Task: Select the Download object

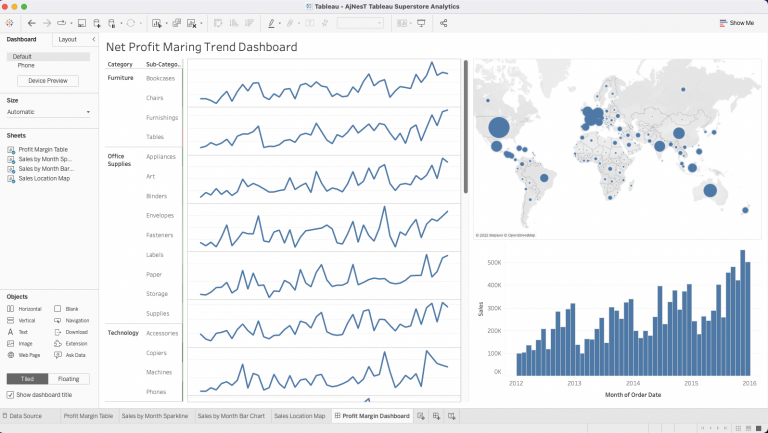Action: (x=58, y=332)
